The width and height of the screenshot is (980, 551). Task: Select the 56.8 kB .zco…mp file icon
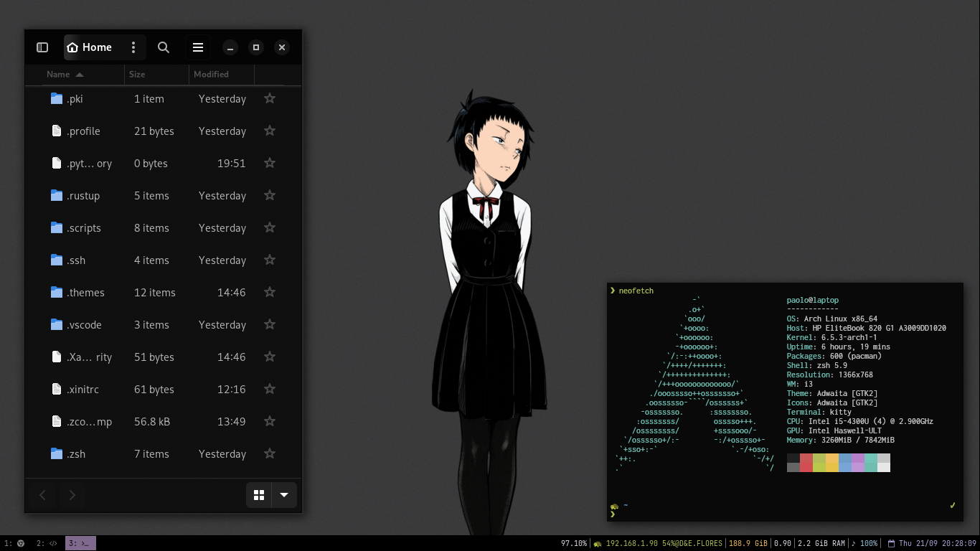click(x=57, y=421)
